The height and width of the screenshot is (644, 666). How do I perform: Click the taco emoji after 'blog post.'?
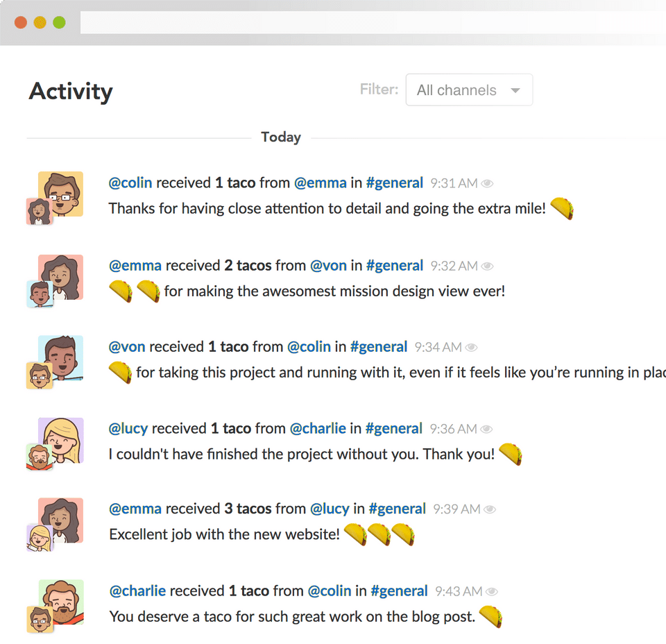pyautogui.click(x=491, y=617)
